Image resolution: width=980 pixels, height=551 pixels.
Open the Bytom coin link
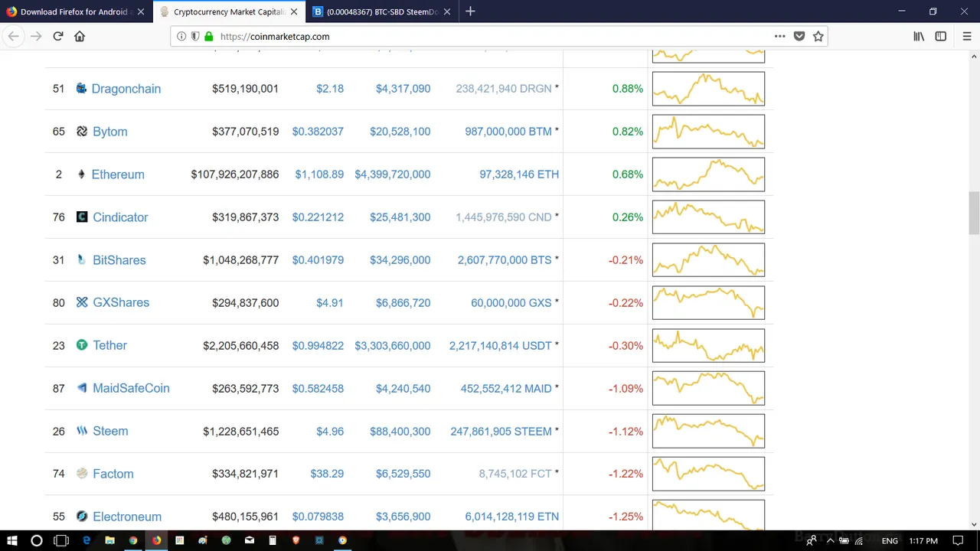[110, 132]
